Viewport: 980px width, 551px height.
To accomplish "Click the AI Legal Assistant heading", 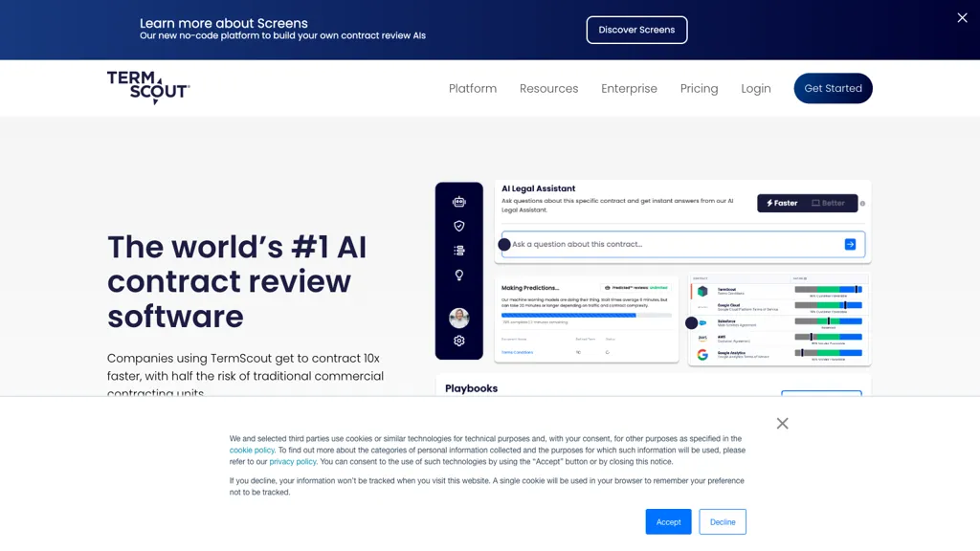I will click(x=538, y=188).
